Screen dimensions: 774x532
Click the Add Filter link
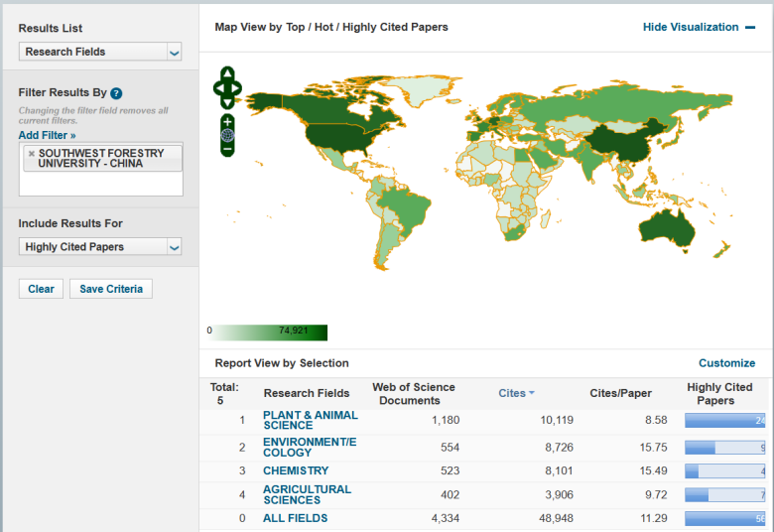pyautogui.click(x=47, y=135)
